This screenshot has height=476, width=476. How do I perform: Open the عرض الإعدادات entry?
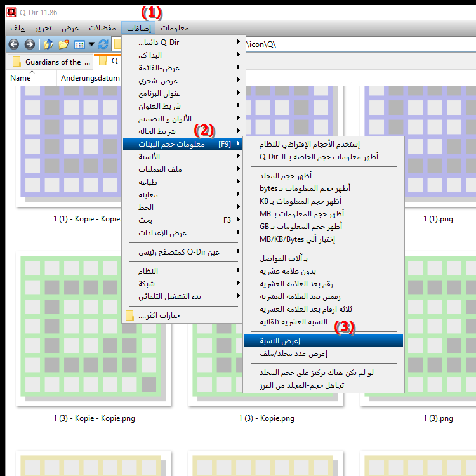click(182, 233)
